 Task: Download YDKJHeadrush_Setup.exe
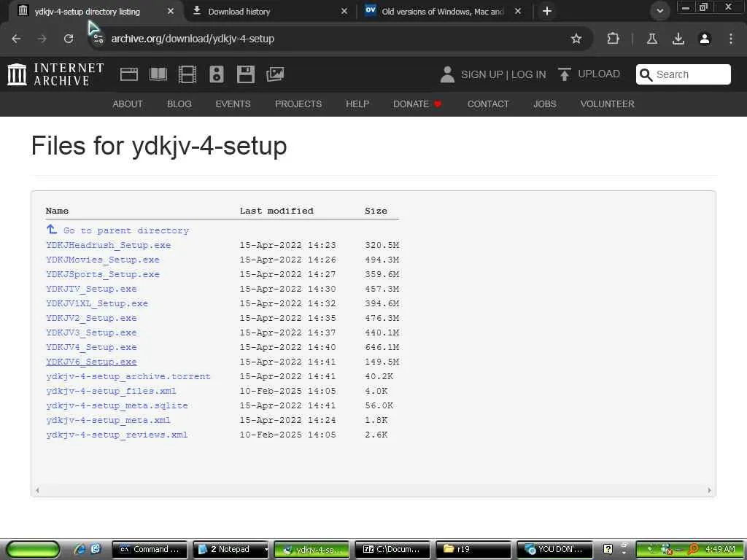[x=108, y=245]
